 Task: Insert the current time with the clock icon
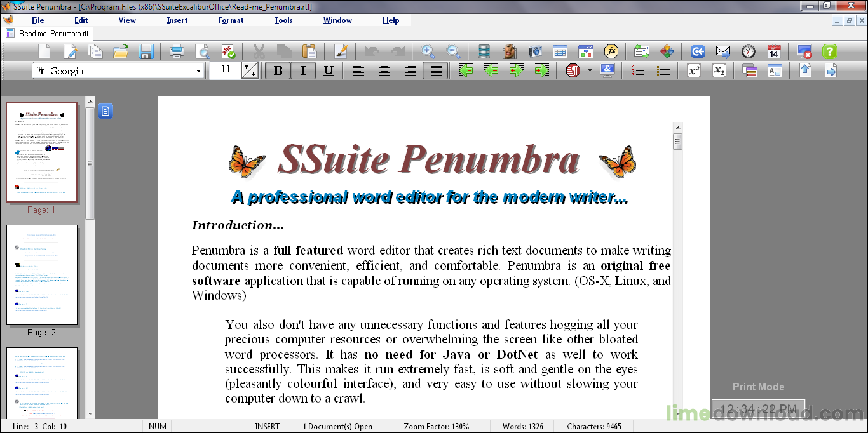748,51
